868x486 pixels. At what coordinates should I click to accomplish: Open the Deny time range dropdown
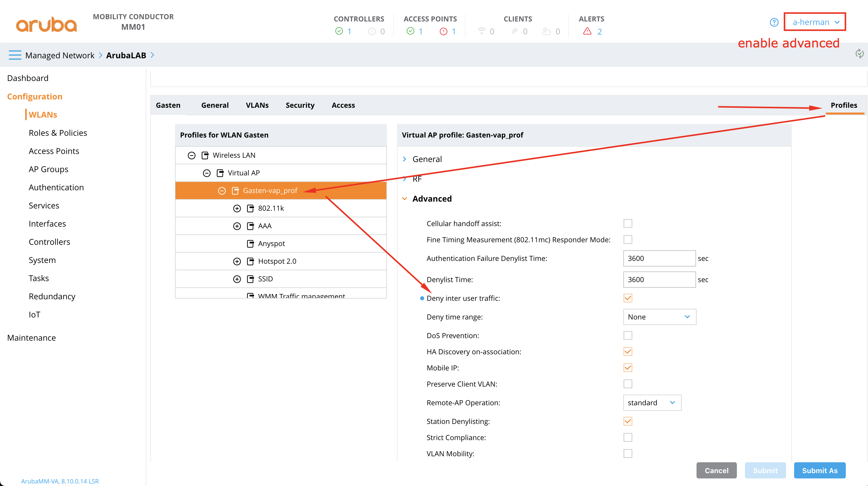click(x=659, y=317)
